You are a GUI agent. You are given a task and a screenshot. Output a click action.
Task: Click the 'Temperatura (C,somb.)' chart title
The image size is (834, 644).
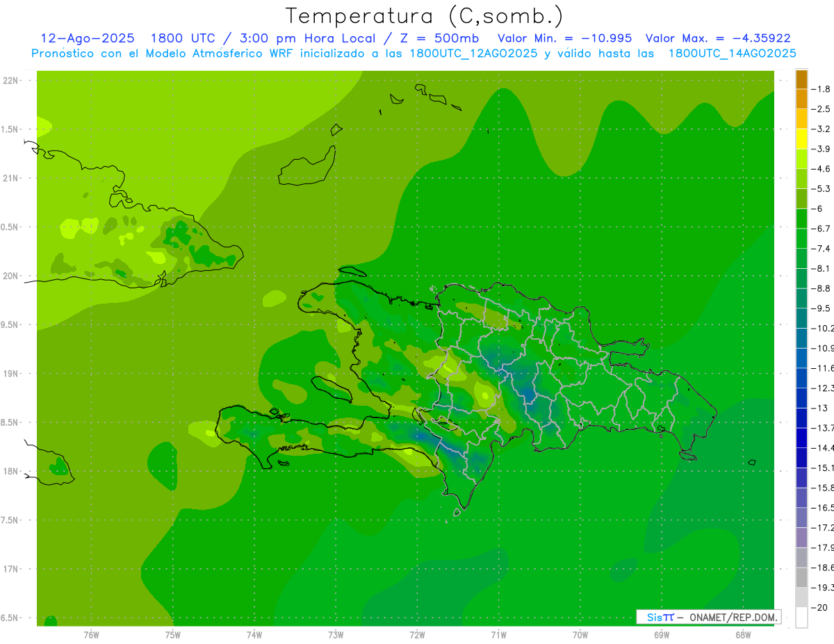424,16
